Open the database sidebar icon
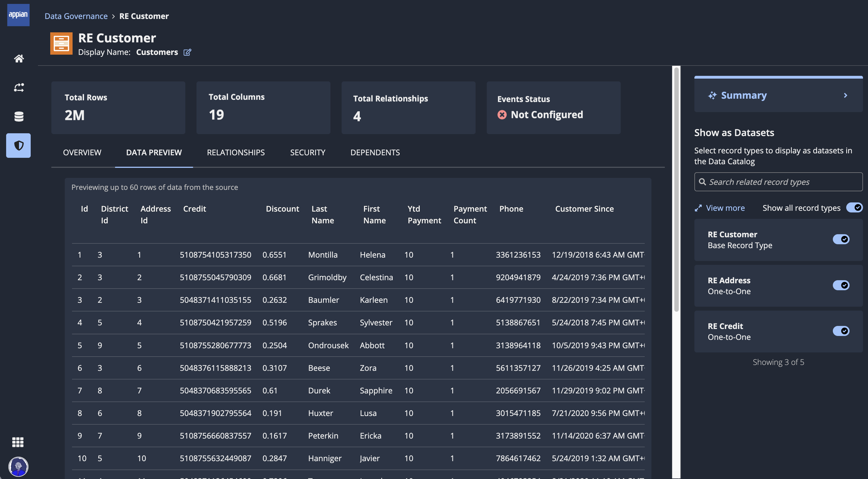868x479 pixels. (x=19, y=117)
